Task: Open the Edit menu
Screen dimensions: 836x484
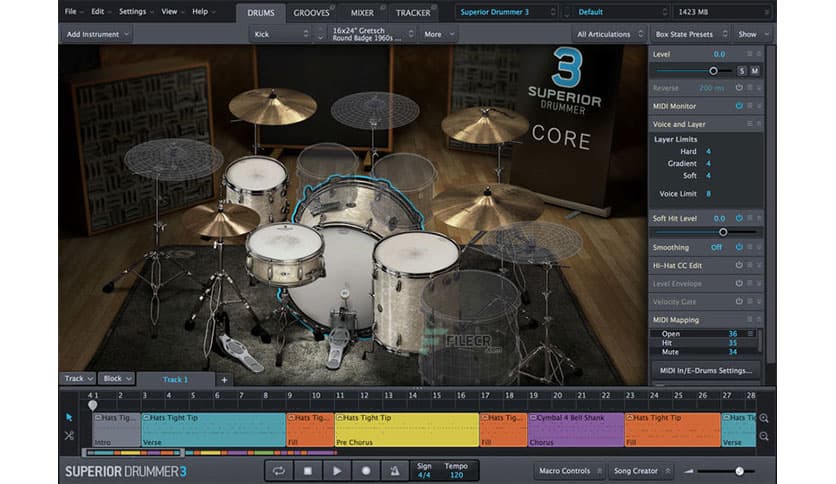Action: [101, 11]
